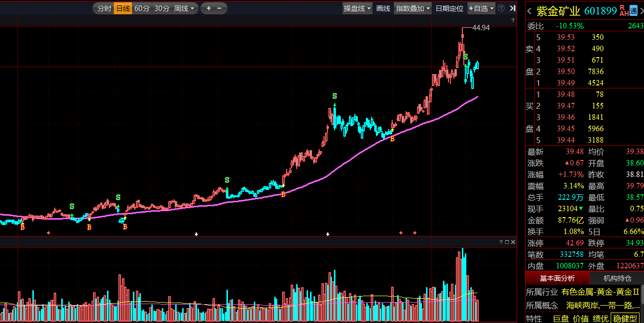Select the 30分 period chart
This screenshot has height=323, width=644.
pos(162,8)
